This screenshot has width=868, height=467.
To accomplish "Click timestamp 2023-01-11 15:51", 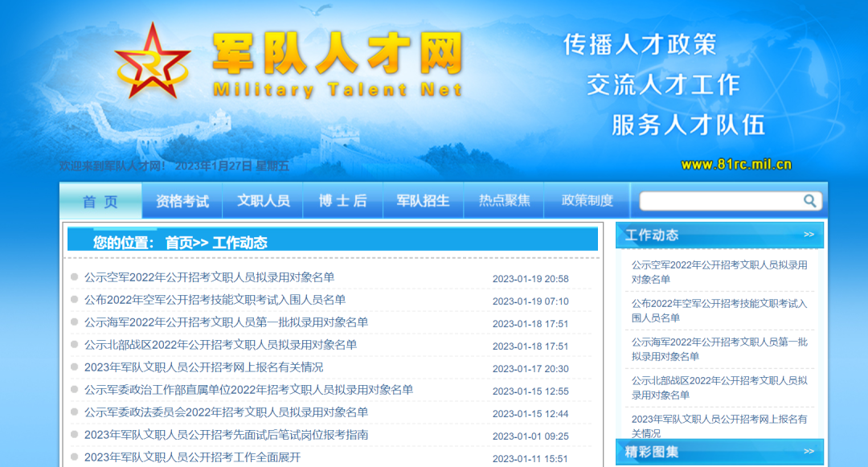I will click(530, 459).
